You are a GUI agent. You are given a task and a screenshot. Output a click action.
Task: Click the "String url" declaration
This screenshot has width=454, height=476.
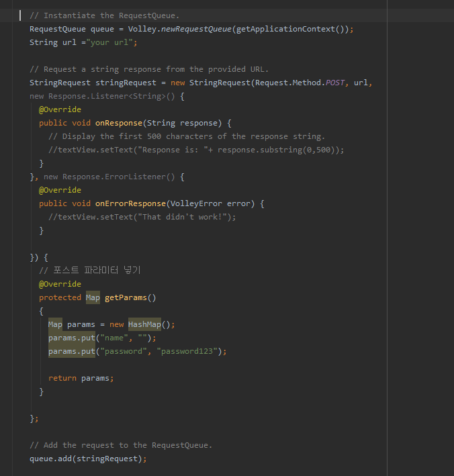[53, 42]
